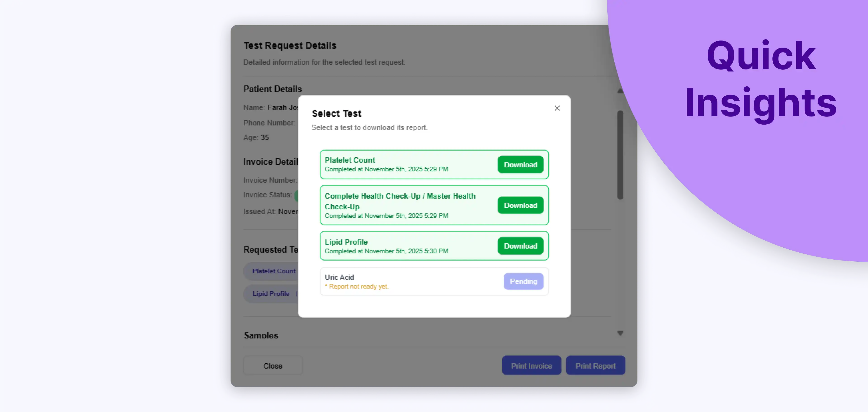868x412 pixels.
Task: Download the Lipid Profile report
Action: [x=520, y=246]
